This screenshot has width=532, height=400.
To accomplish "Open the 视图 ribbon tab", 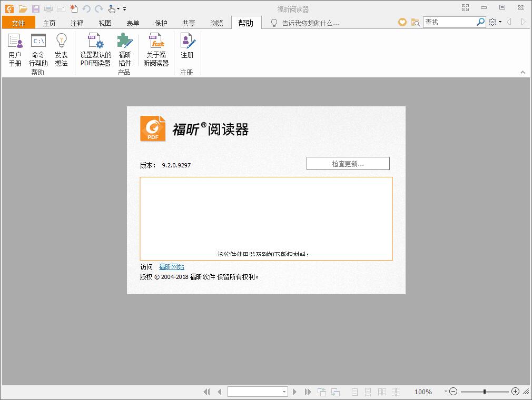I will [x=104, y=23].
